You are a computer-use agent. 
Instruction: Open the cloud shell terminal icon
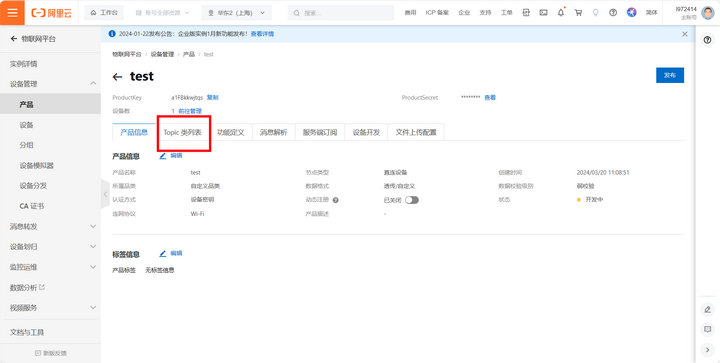click(543, 13)
